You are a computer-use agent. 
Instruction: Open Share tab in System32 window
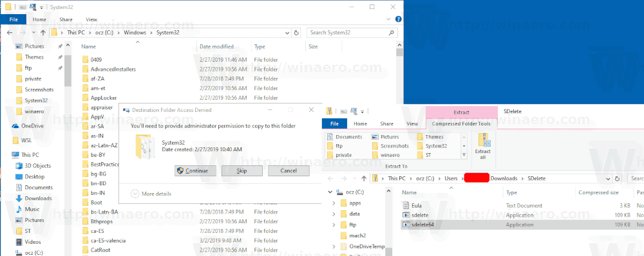(66, 19)
